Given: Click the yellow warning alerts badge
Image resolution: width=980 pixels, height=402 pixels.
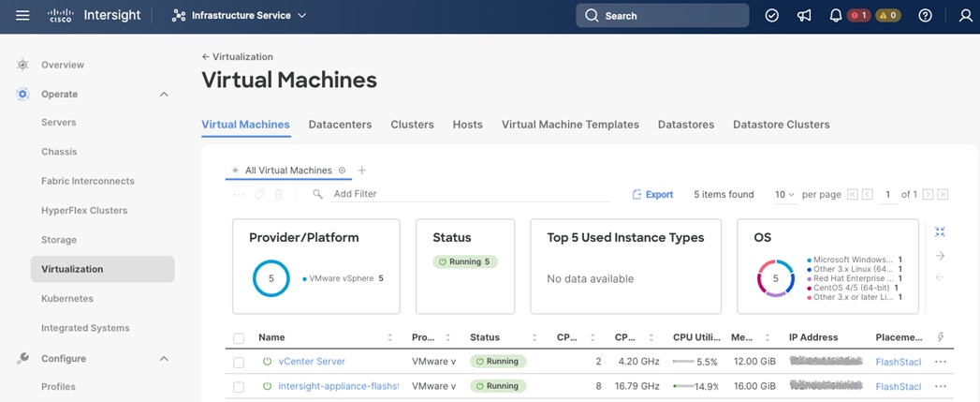Looking at the screenshot, I should click(x=888, y=16).
